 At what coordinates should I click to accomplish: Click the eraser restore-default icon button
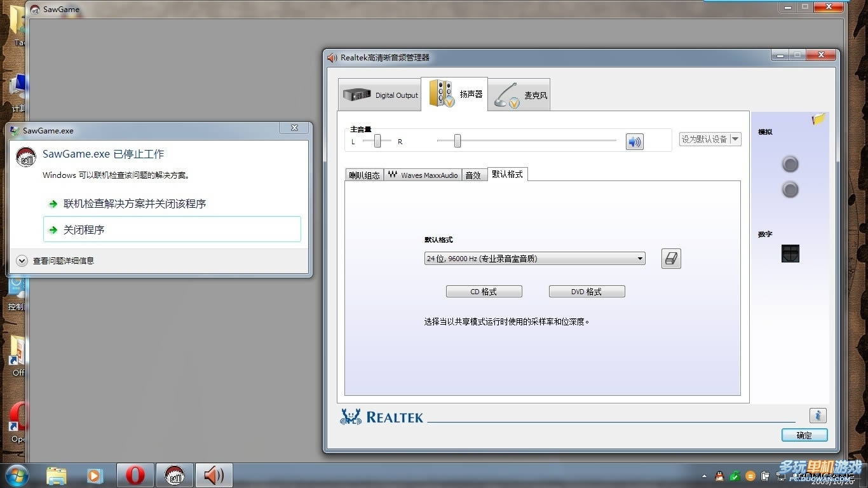671,259
